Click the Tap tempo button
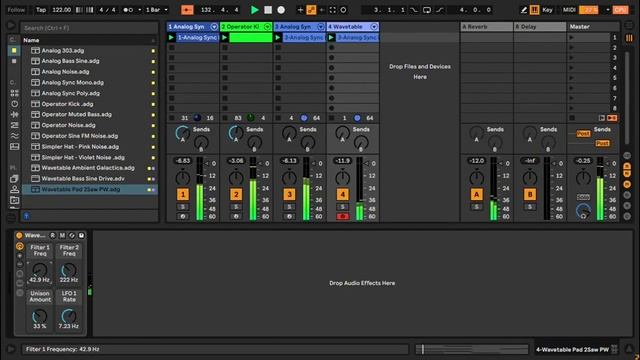 tap(41, 10)
